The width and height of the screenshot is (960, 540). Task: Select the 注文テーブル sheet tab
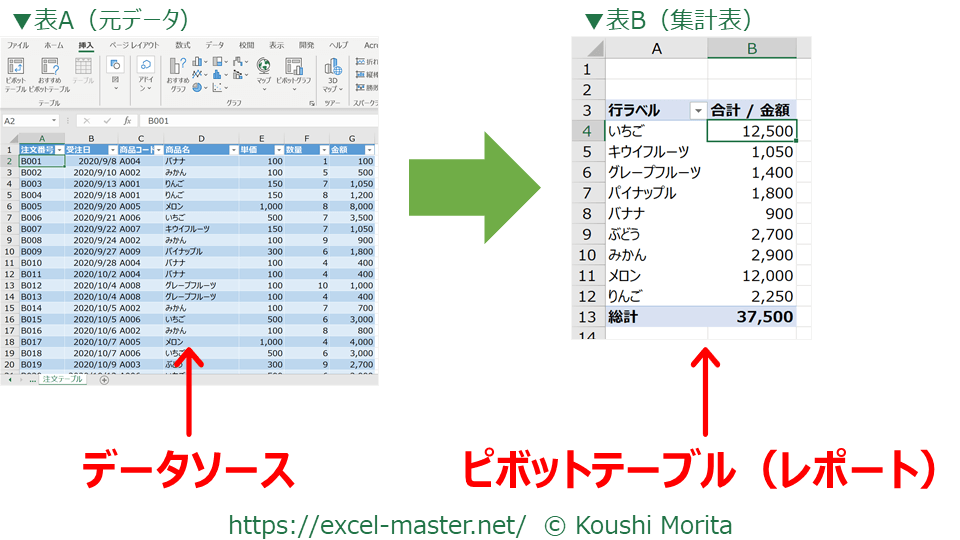pyautogui.click(x=63, y=380)
